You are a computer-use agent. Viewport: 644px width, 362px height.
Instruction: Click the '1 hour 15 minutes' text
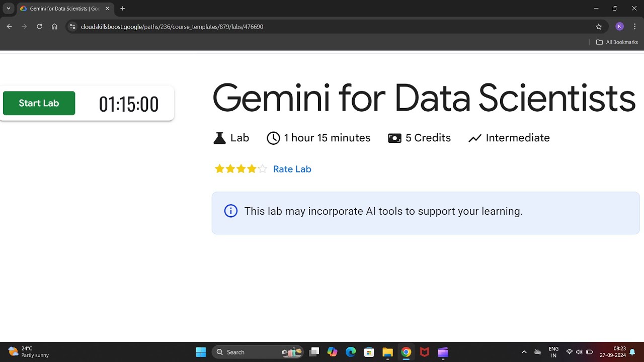pyautogui.click(x=327, y=138)
